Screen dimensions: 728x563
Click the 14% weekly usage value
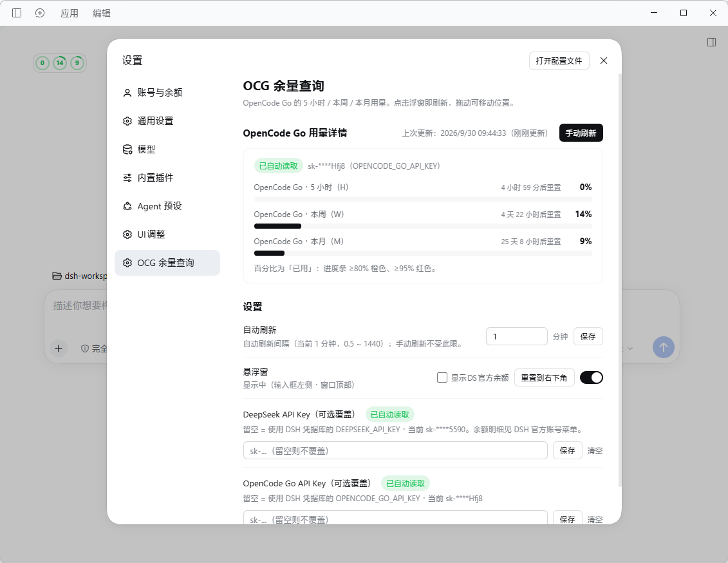pyautogui.click(x=584, y=214)
